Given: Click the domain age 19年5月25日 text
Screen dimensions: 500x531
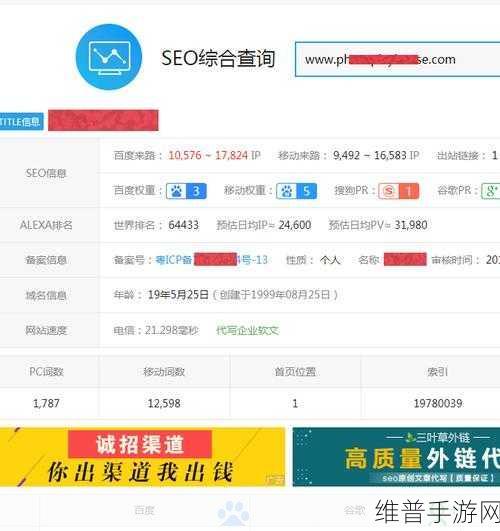Looking at the screenshot, I should pos(178,295).
